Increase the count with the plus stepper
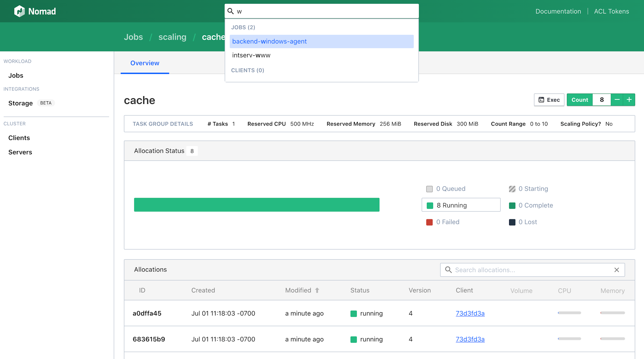The height and width of the screenshot is (359, 644). pos(629,100)
